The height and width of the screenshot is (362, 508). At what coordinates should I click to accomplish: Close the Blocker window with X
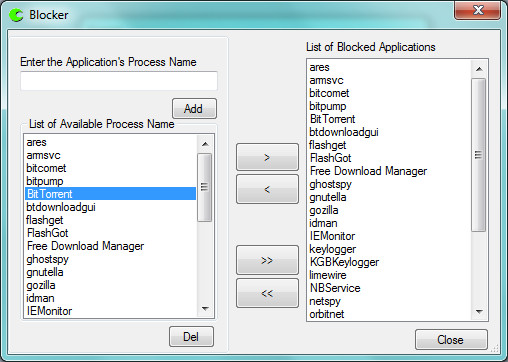478,10
